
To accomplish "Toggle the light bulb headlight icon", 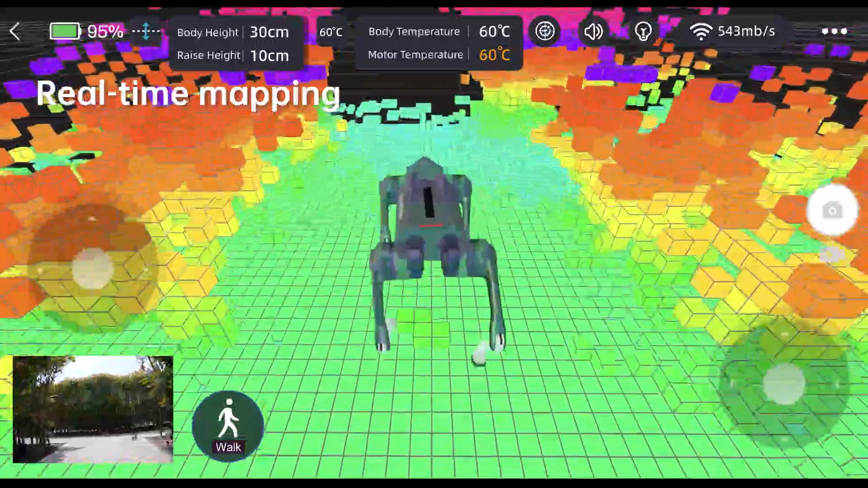I will pyautogui.click(x=643, y=31).
